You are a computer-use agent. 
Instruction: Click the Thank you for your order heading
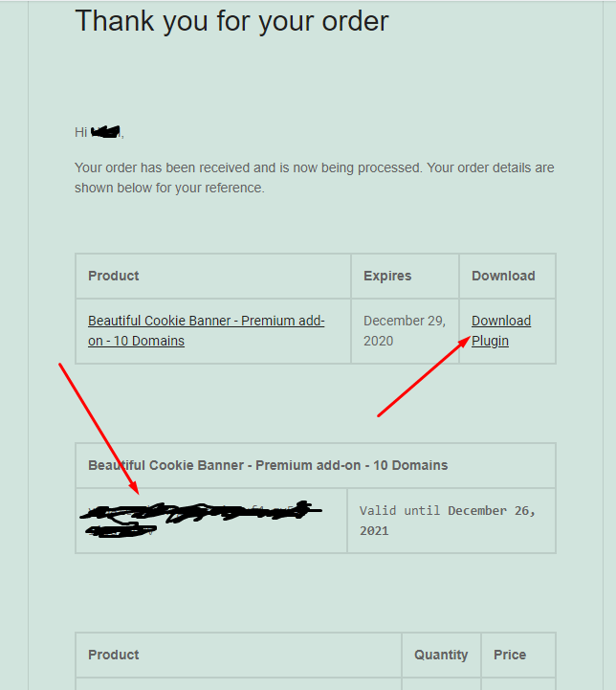pyautogui.click(x=231, y=21)
